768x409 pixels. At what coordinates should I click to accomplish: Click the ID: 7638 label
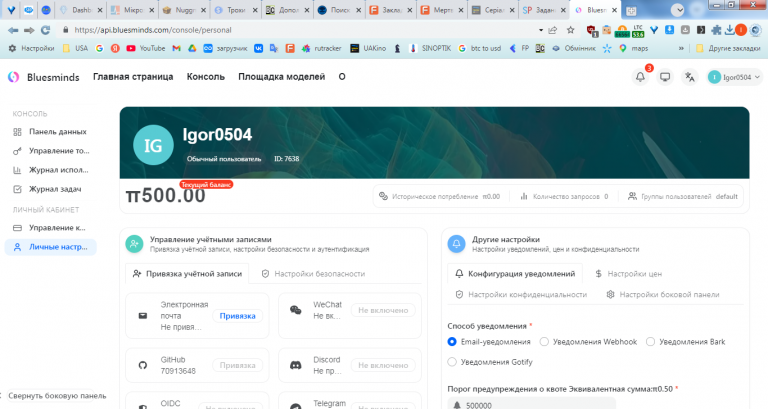click(x=287, y=159)
